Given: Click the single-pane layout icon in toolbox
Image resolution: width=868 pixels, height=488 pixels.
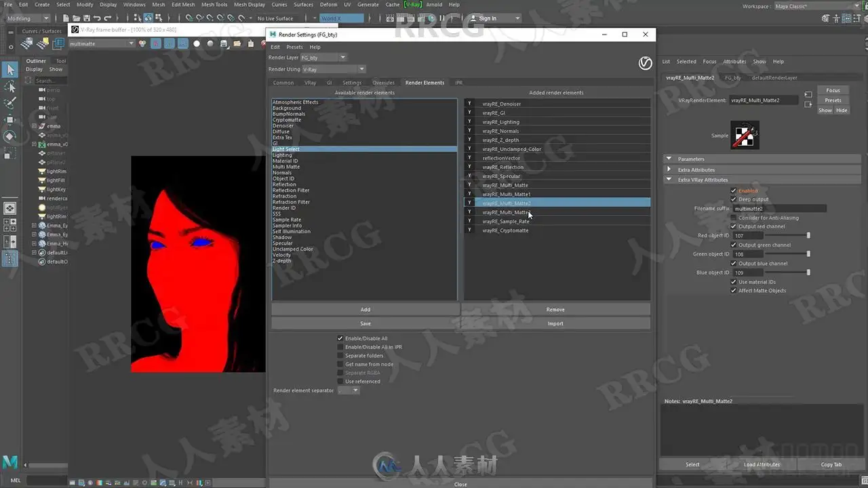Looking at the screenshot, I should (10, 208).
